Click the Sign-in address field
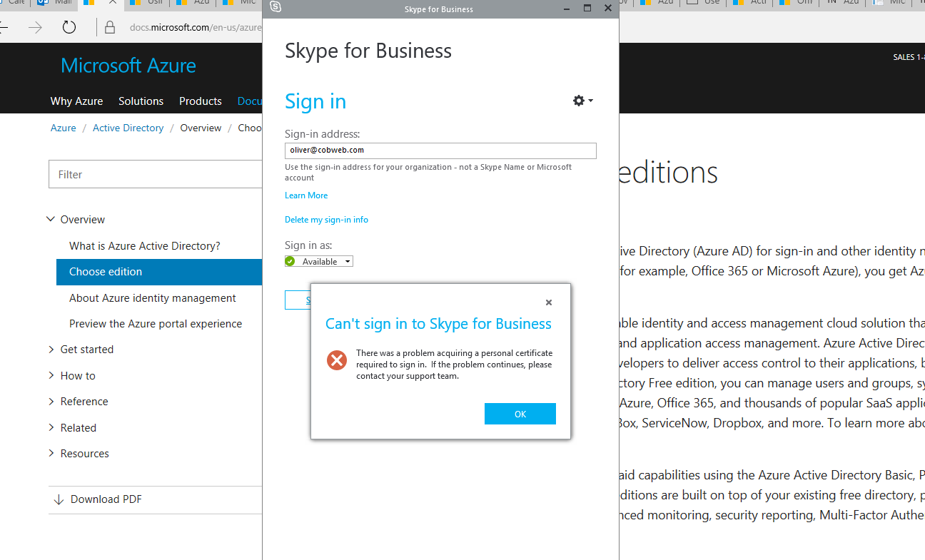The image size is (925, 560). (440, 151)
